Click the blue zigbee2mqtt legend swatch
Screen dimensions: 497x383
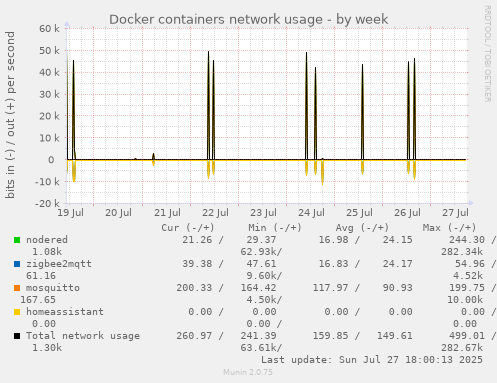tap(17, 264)
